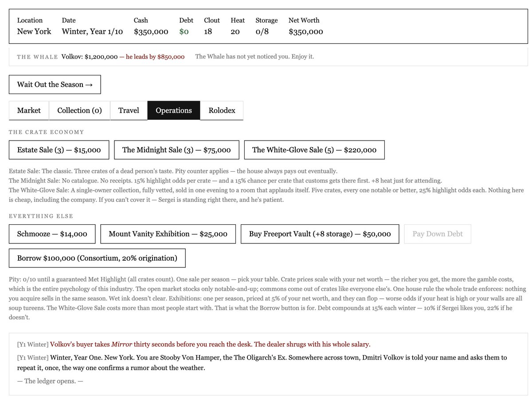Go to the Travel tab
Viewport: 532px width, 407px height.
129,110
